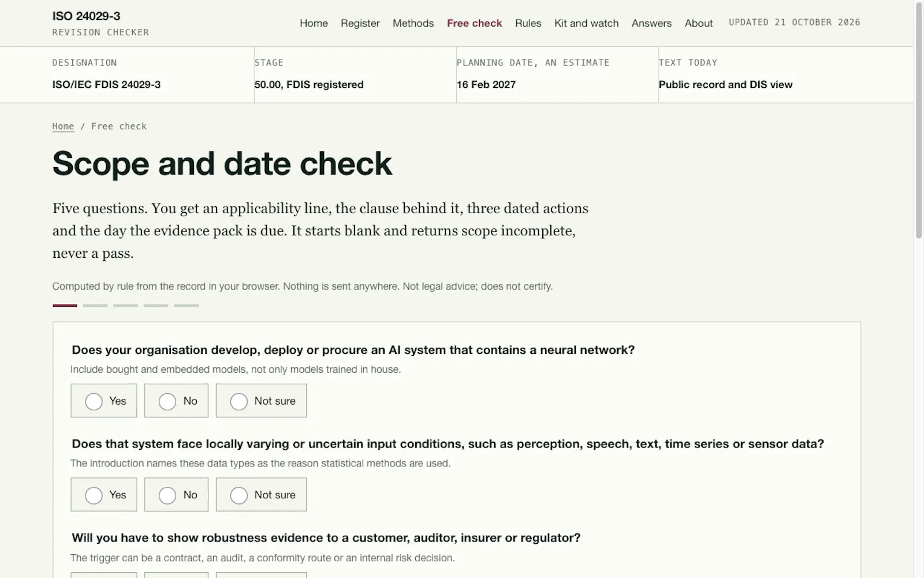924x578 pixels.
Task: Click the ISO/IEC FDIS 24029-3 designation value
Action: (106, 84)
